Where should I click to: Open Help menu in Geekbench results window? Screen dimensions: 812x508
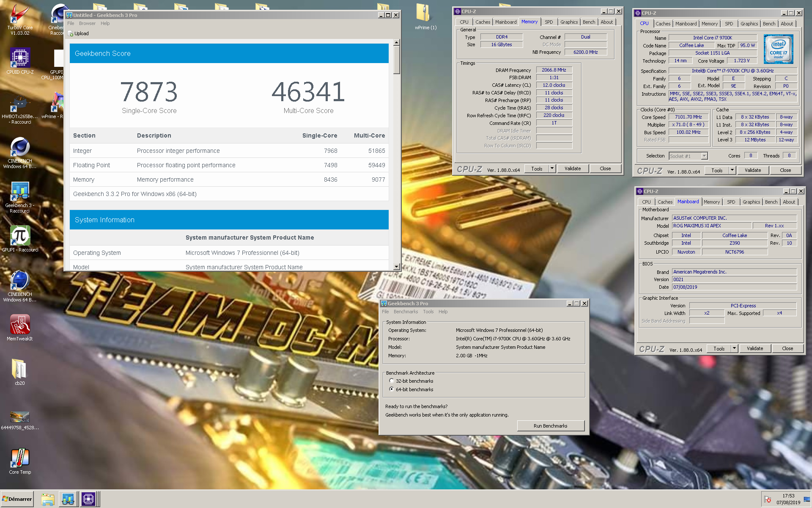click(x=105, y=24)
